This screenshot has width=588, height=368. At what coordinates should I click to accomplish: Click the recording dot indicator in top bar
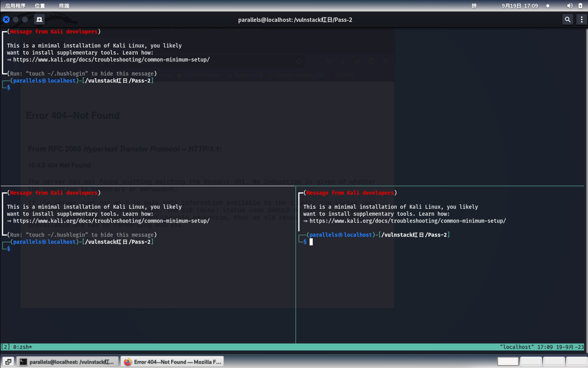(548, 6)
